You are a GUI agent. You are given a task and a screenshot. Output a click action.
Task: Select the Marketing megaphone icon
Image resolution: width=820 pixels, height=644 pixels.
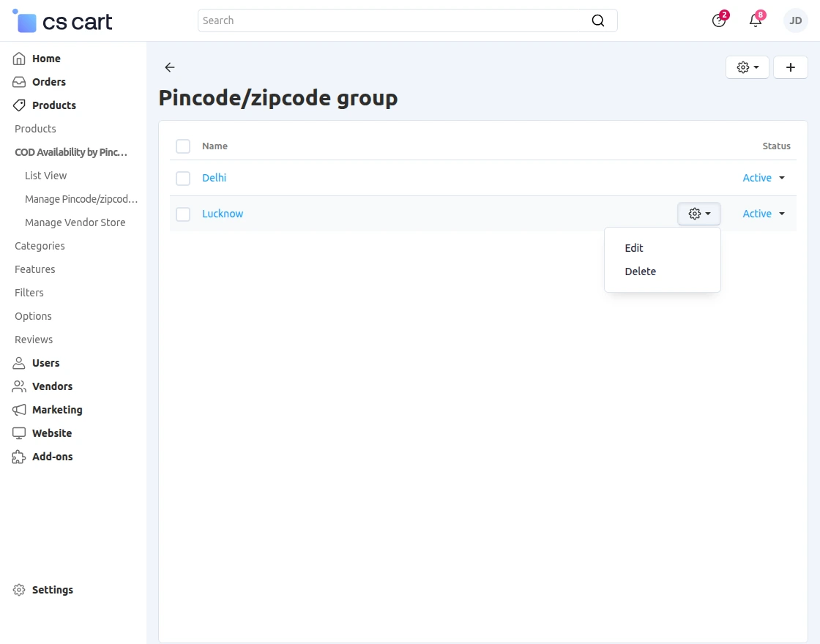[x=18, y=409]
